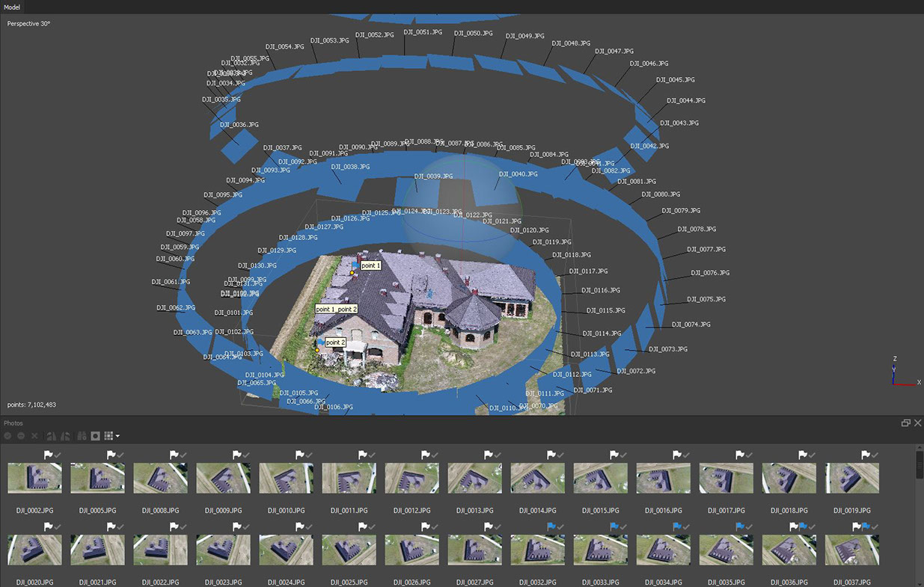Click the Reset Filter icon in Photos toolbar
The height and width of the screenshot is (587, 924).
click(x=82, y=436)
